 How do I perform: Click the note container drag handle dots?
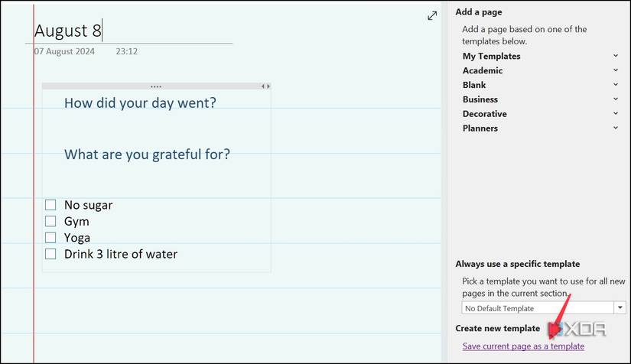[156, 87]
